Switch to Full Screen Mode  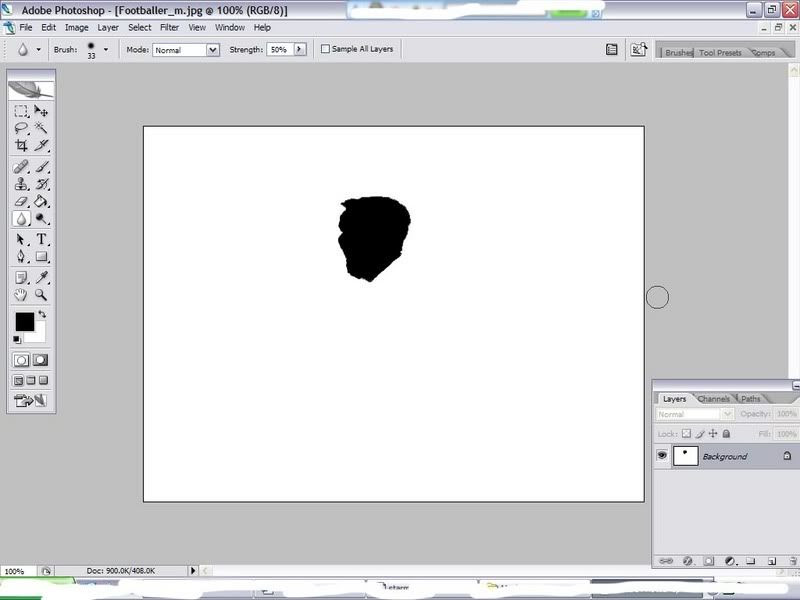43,381
